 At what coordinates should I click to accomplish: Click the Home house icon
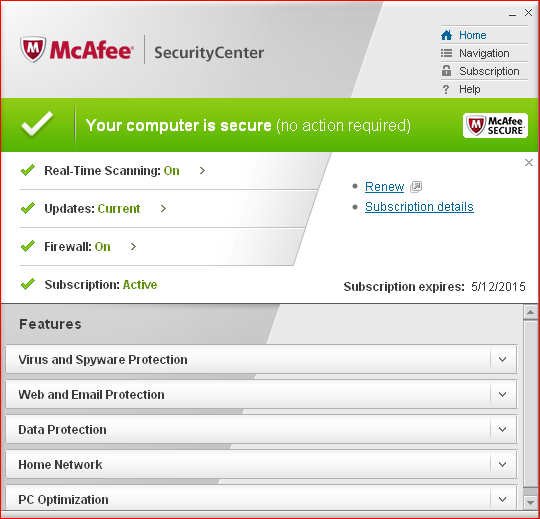click(446, 35)
